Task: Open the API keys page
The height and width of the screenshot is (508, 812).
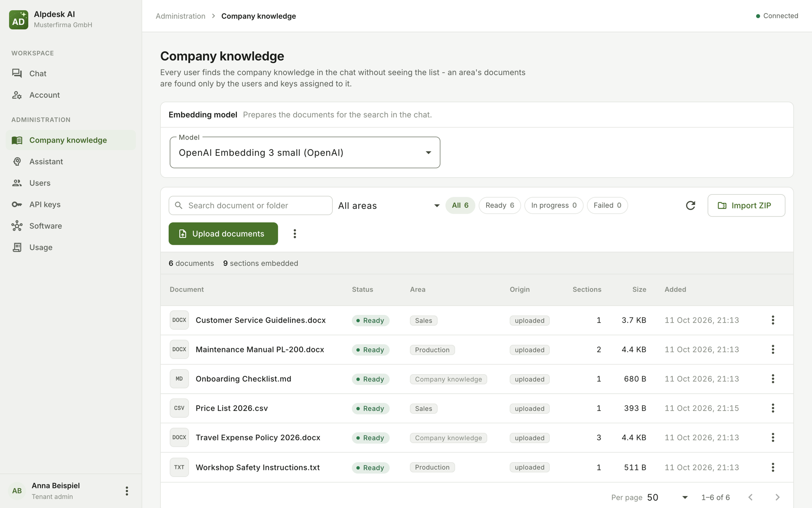Action: pyautogui.click(x=45, y=204)
